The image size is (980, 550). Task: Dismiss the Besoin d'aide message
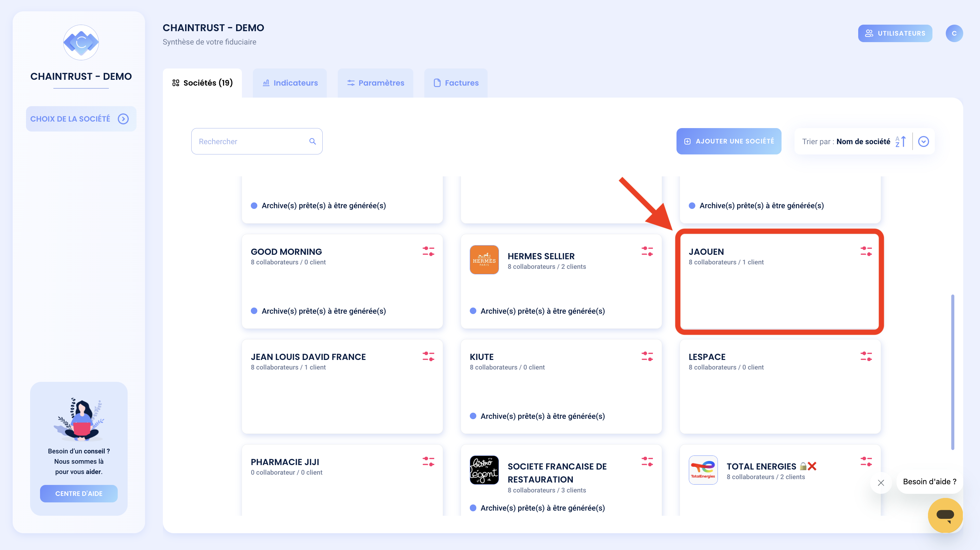880,483
